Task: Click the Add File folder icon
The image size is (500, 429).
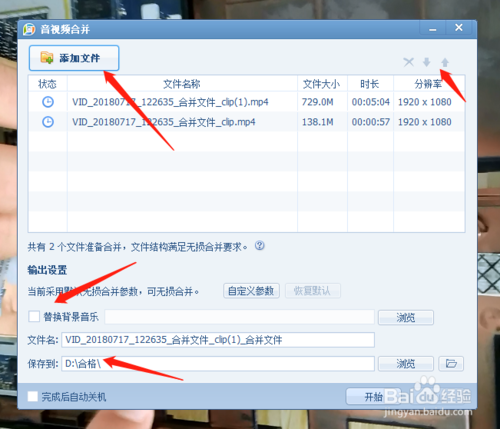Action: (x=47, y=58)
